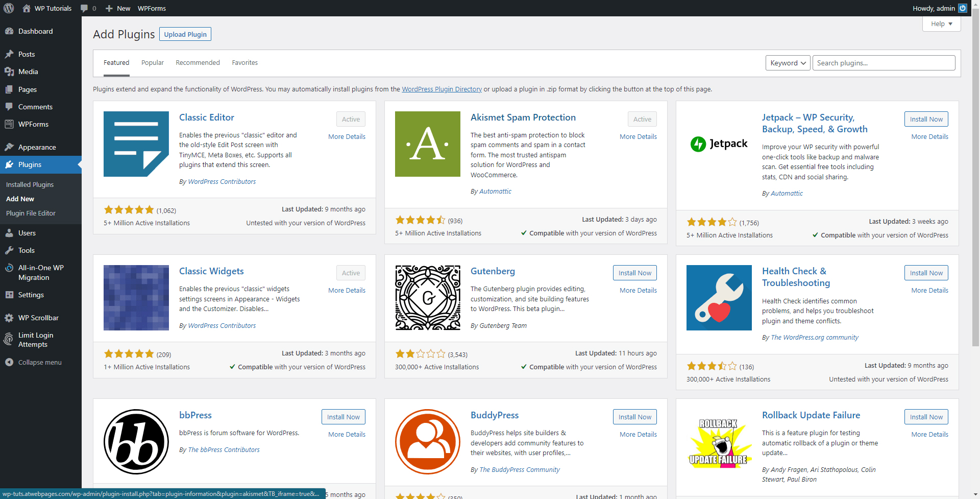
Task: Switch to the Popular tab
Action: pos(153,63)
